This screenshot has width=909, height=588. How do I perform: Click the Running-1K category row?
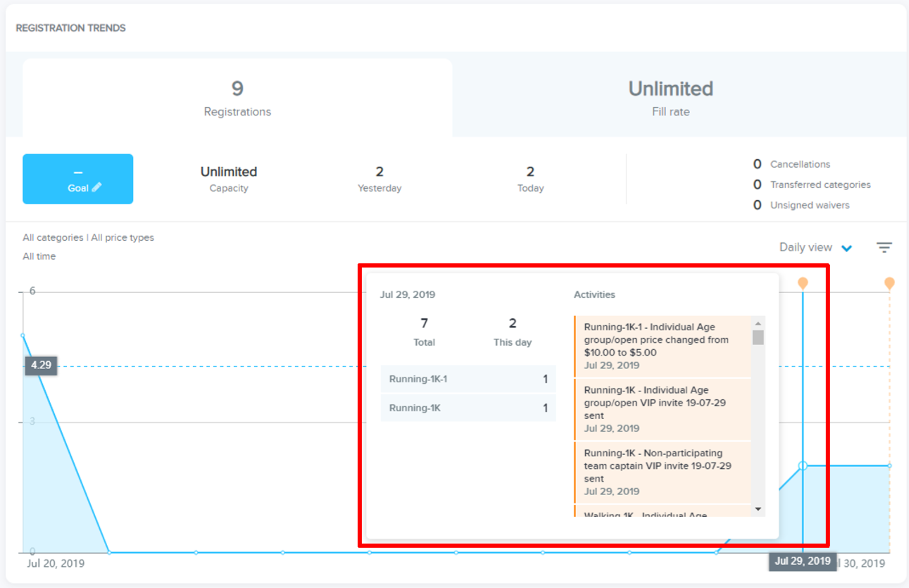click(x=468, y=408)
